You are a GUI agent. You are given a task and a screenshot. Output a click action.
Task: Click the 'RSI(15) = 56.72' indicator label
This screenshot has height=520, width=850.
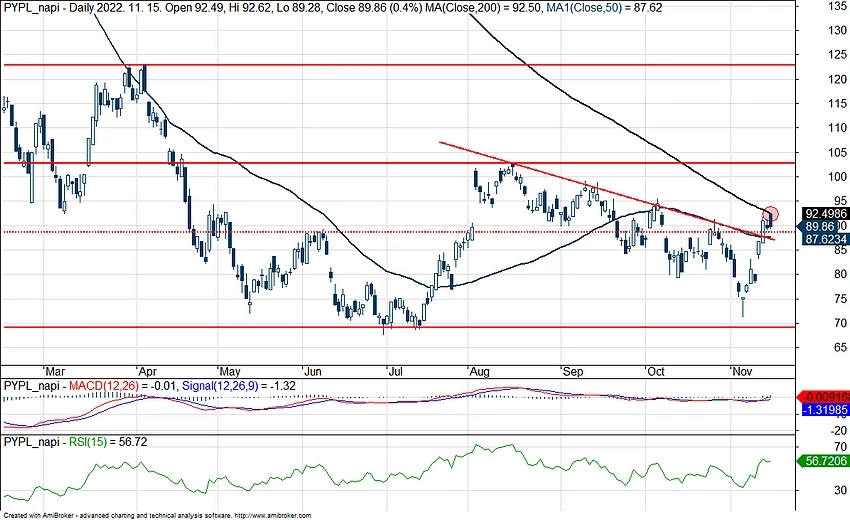pyautogui.click(x=108, y=442)
